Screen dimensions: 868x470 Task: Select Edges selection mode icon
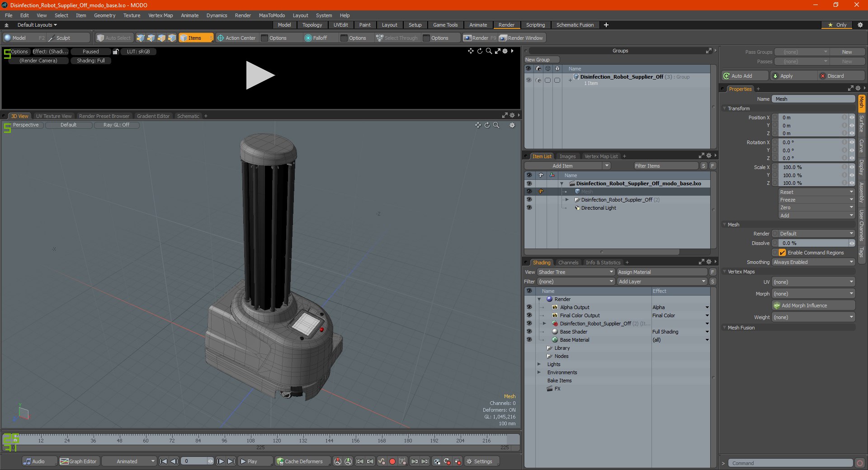click(151, 38)
